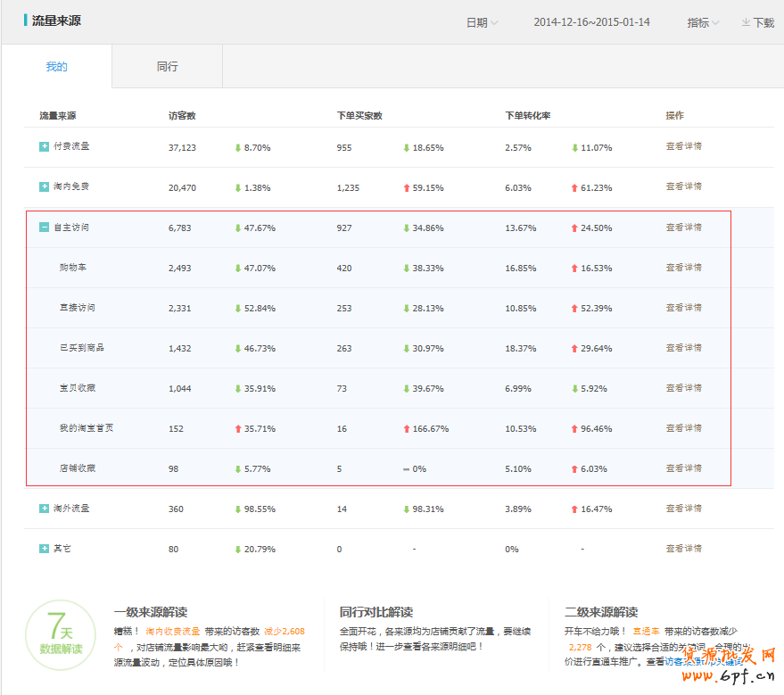784x695 pixels.
Task: Collapse 自主访问 using the minus icon
Action: (x=44, y=228)
